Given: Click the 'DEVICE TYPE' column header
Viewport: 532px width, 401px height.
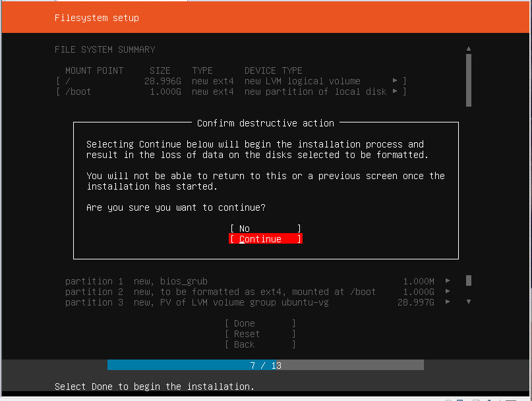Looking at the screenshot, I should (x=273, y=70).
